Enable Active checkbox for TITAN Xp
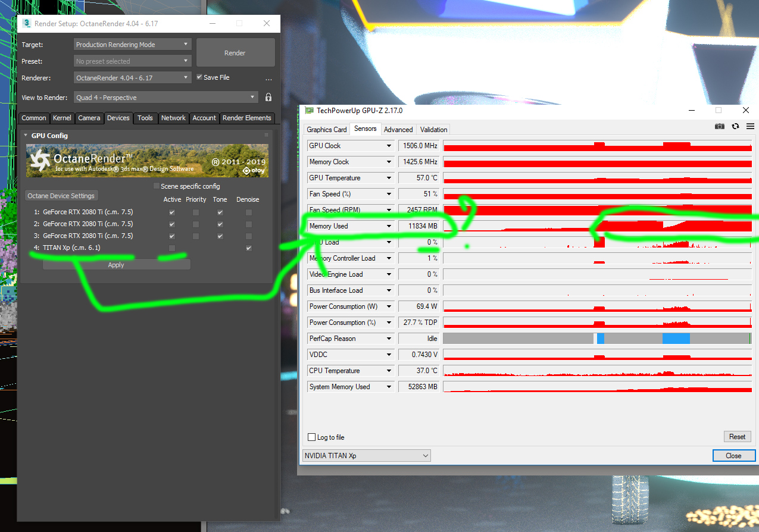 tap(172, 248)
